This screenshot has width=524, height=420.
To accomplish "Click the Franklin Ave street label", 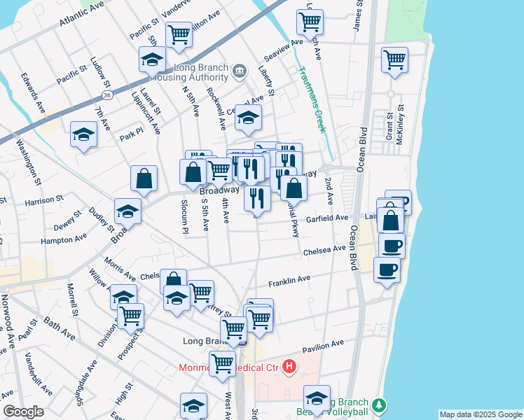I will pyautogui.click(x=289, y=281).
